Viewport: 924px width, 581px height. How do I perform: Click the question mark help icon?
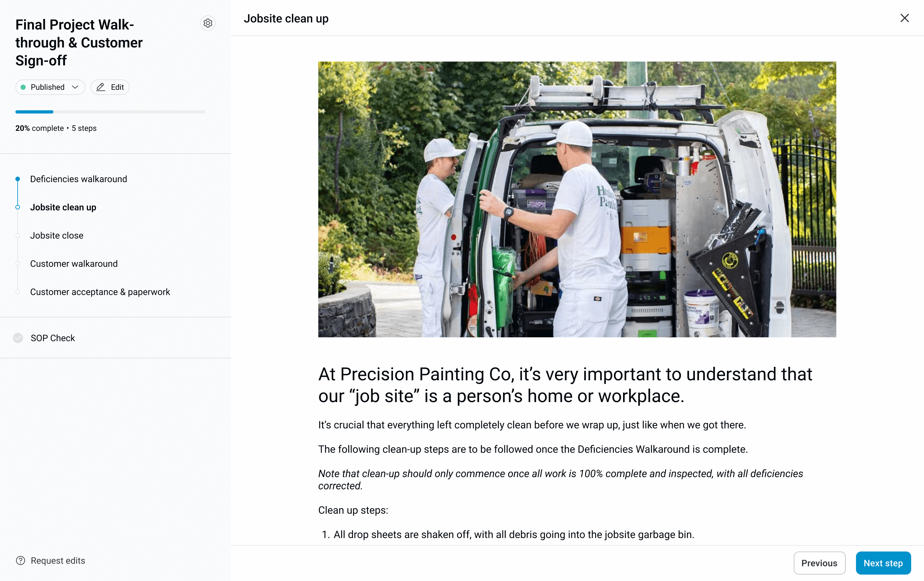tap(21, 561)
